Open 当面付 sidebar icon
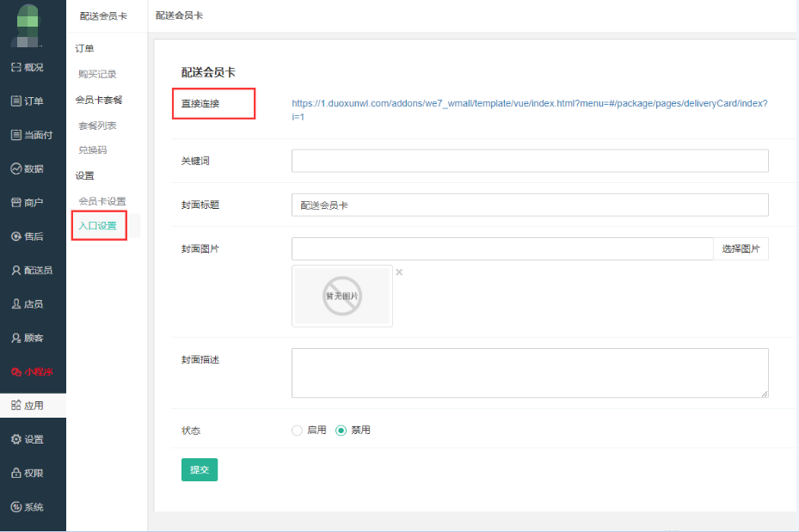 pos(16,135)
